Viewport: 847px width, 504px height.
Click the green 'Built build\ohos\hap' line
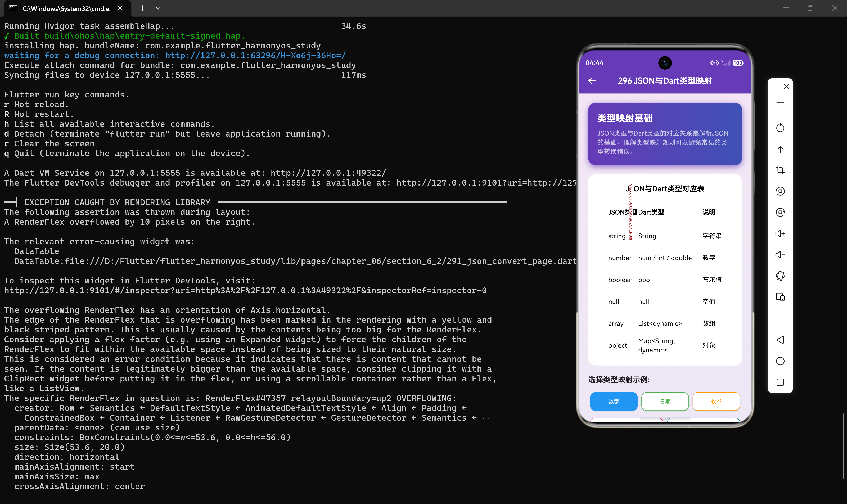pyautogui.click(x=125, y=36)
